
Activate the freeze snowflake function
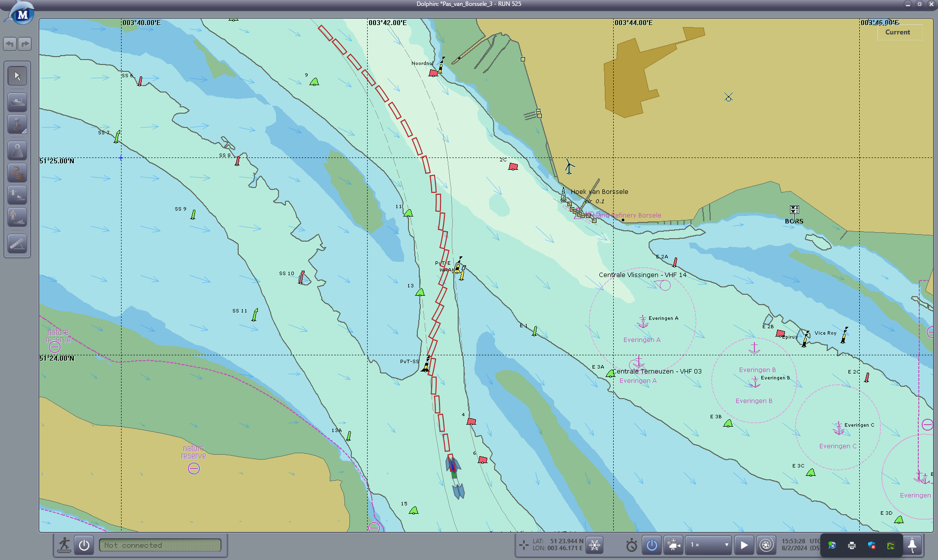click(x=595, y=545)
